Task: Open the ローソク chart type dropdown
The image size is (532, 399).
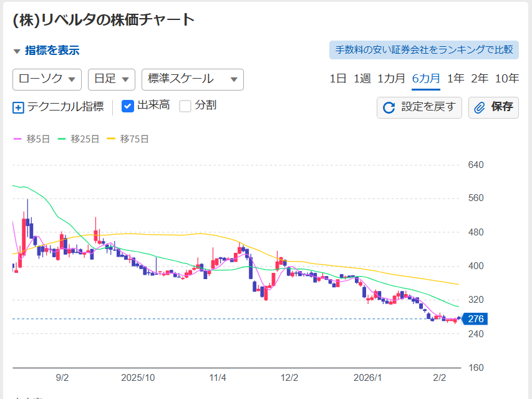Action: pos(47,79)
